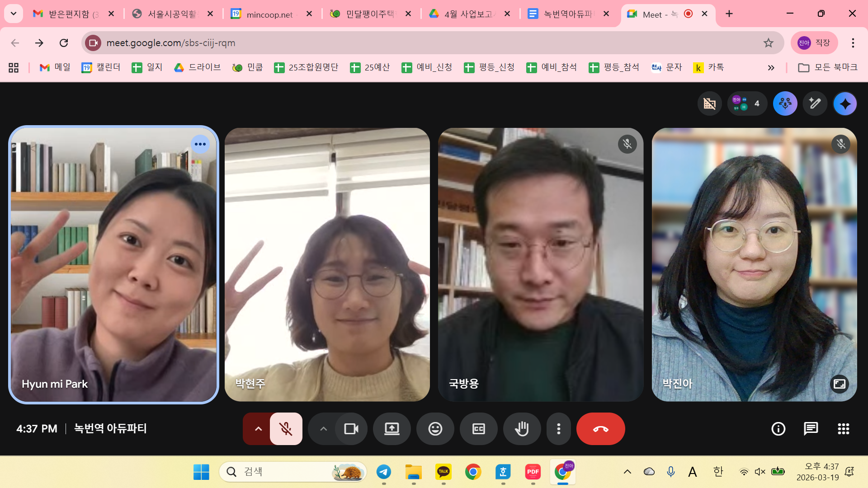Click muted mic icon on 국방용 tile

[x=627, y=145]
